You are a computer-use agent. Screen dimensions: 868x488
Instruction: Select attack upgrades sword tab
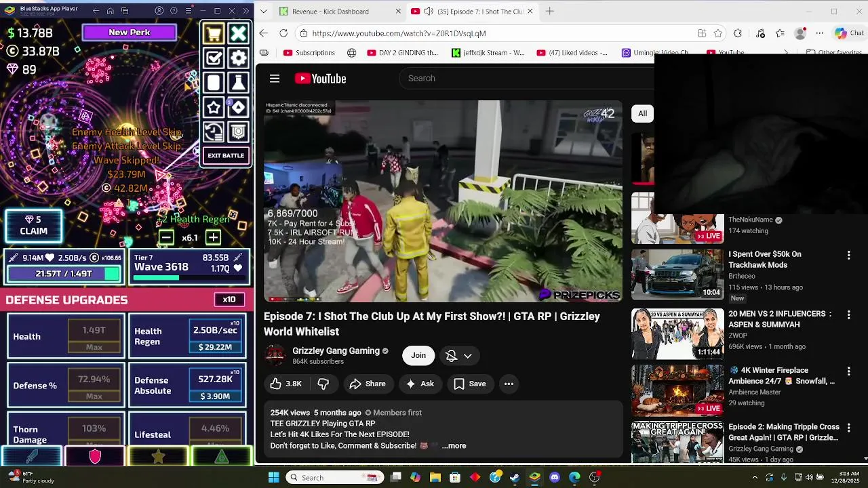(32, 457)
